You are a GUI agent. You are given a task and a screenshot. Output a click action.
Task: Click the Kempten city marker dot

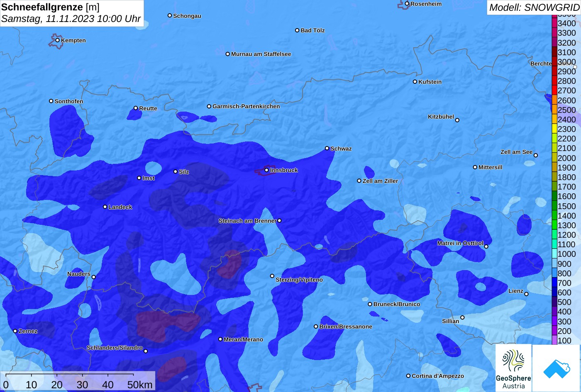click(x=58, y=40)
